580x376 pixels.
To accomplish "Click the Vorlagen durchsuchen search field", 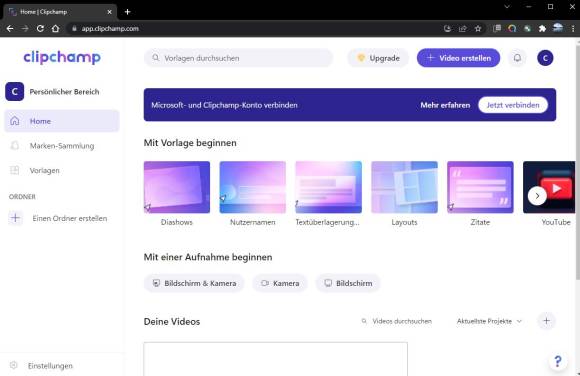I will (x=239, y=58).
